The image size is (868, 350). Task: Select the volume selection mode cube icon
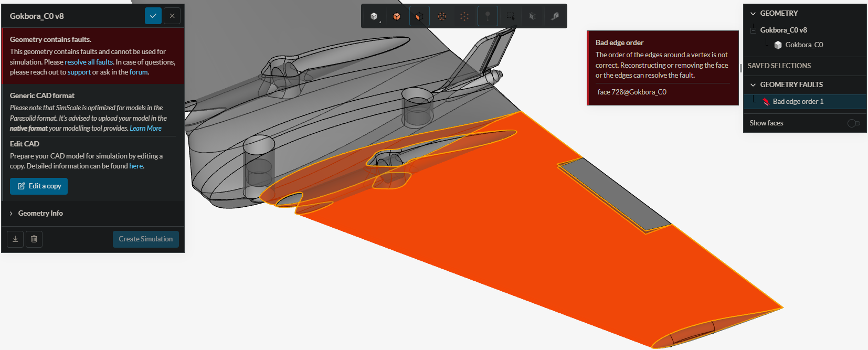(397, 16)
